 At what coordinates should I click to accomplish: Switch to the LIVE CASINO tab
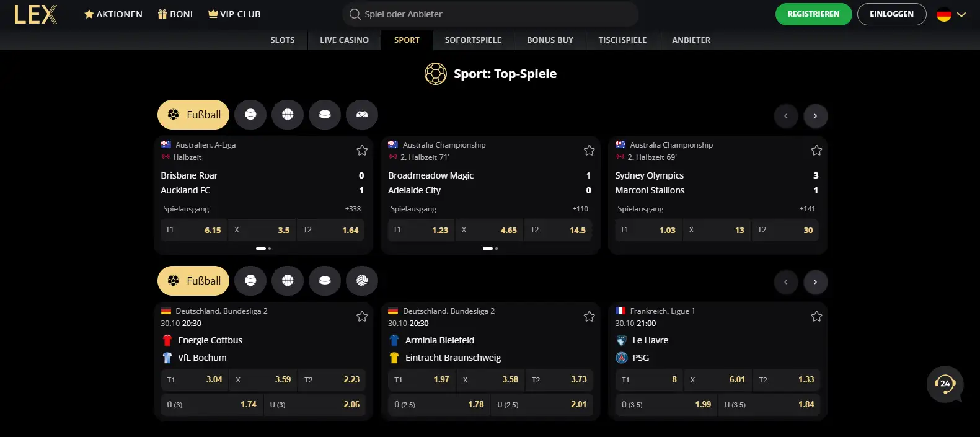click(x=344, y=40)
